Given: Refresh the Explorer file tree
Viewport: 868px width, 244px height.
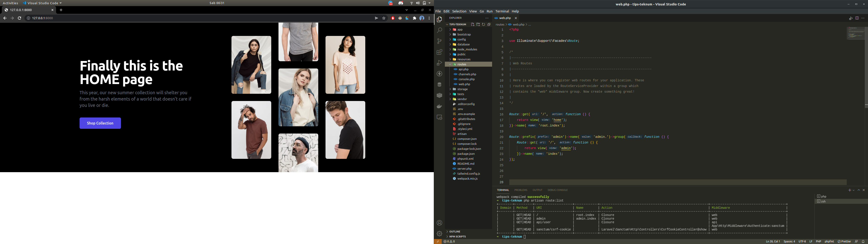Looking at the screenshot, I should pos(483,25).
